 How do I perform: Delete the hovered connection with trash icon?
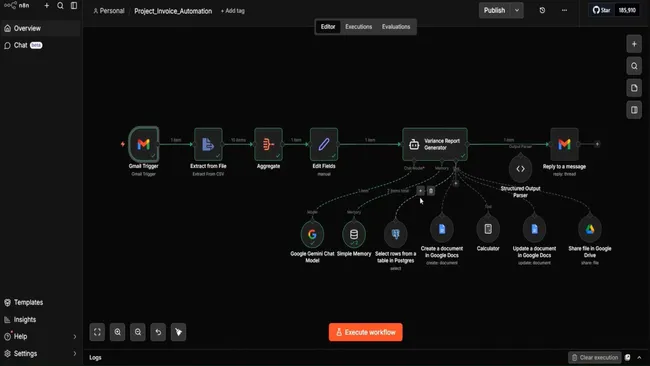pos(431,191)
